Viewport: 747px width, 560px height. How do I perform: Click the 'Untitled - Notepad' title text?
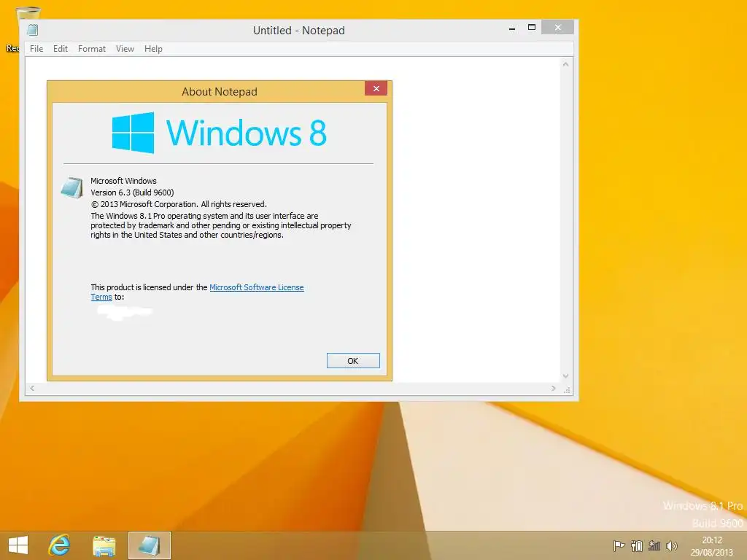click(298, 31)
